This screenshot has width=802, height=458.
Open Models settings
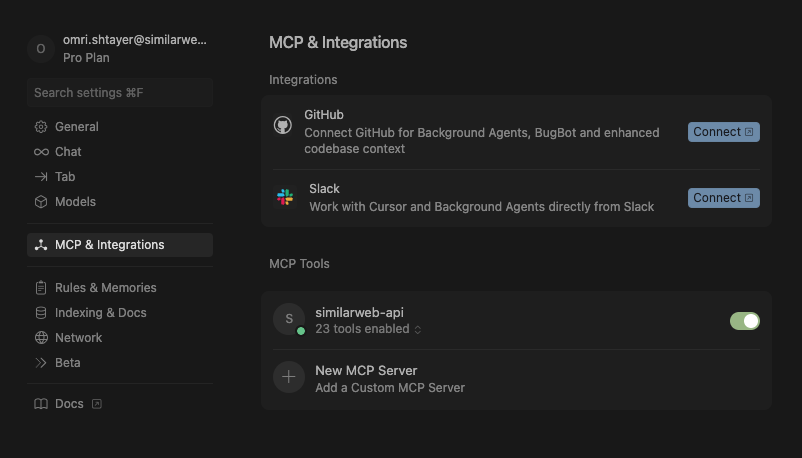pos(120,202)
